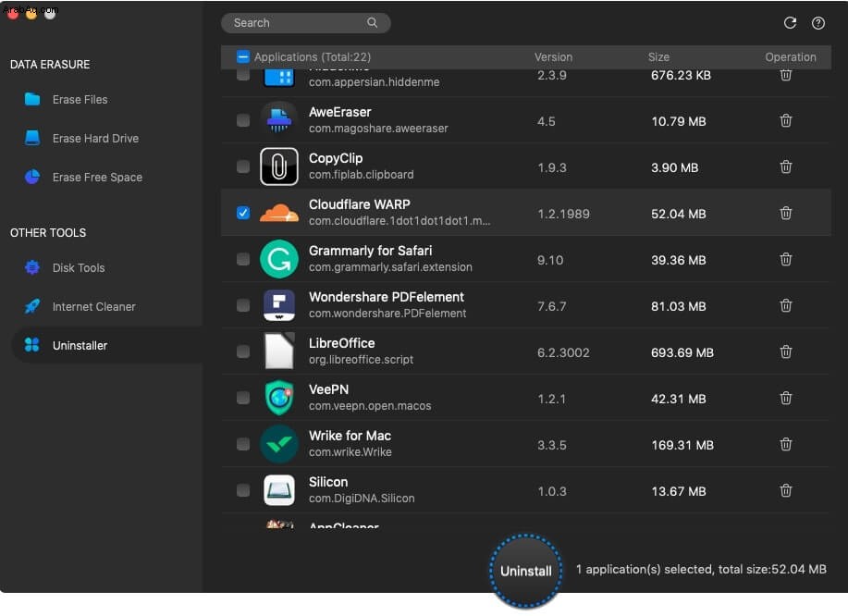Viewport: 848px width, 616px height.
Task: Click the AweEraser app icon
Action: (279, 120)
